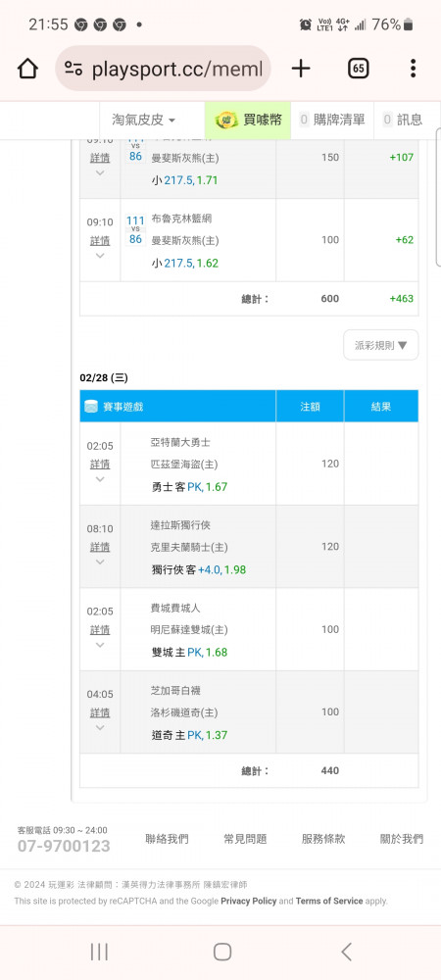Tap the 02/28 (三) date heading
The image size is (441, 980).
tap(104, 377)
